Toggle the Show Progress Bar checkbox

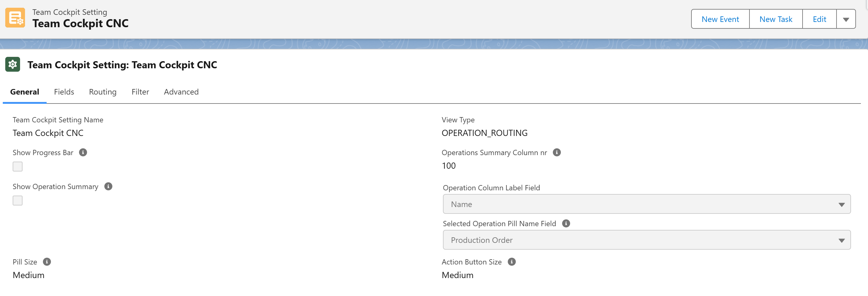18,167
